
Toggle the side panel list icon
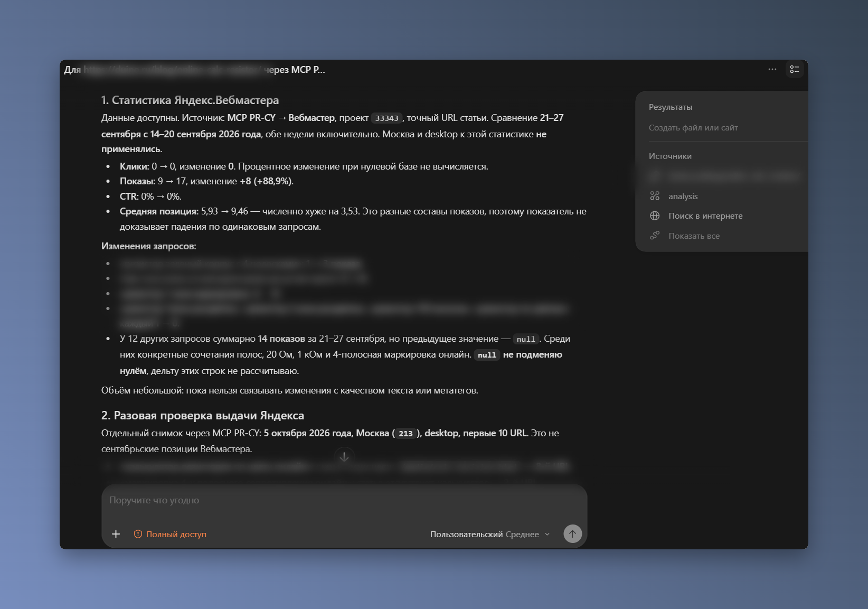click(795, 69)
